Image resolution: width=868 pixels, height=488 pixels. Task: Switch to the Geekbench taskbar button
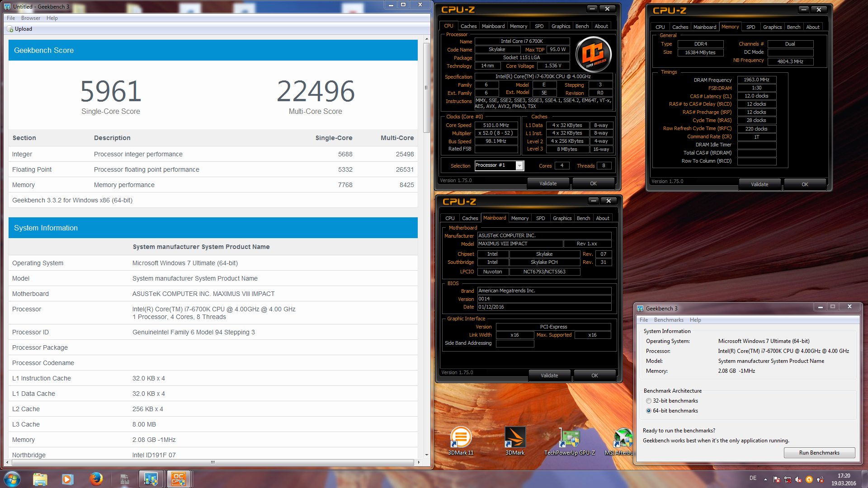click(151, 479)
